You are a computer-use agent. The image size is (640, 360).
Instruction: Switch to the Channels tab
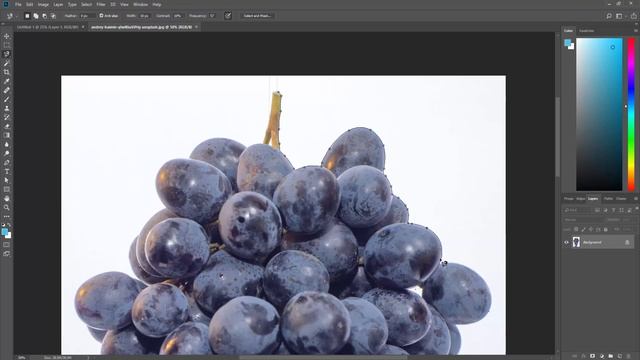coord(621,199)
